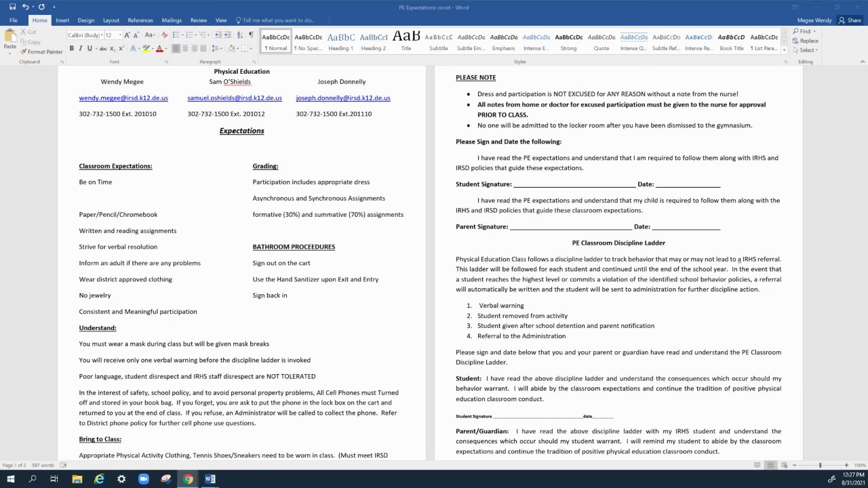Apply the Heading 1 style

click(340, 41)
